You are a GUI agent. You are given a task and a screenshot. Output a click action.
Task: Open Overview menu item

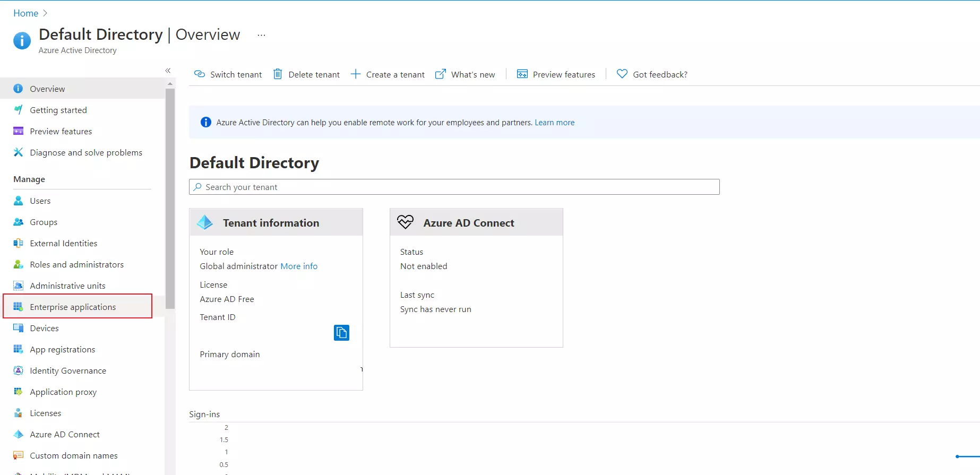pos(82,89)
